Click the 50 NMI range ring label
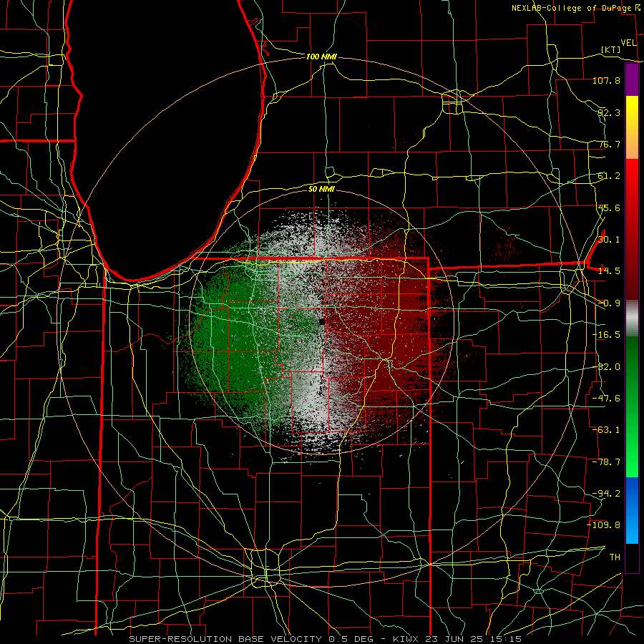Image resolution: width=644 pixels, height=644 pixels. point(321,189)
